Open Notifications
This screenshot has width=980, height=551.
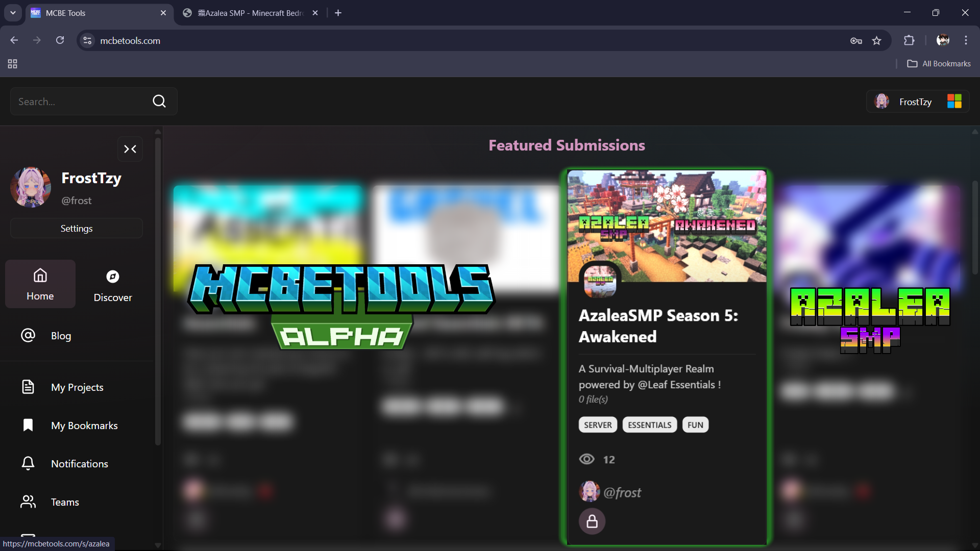(x=64, y=464)
